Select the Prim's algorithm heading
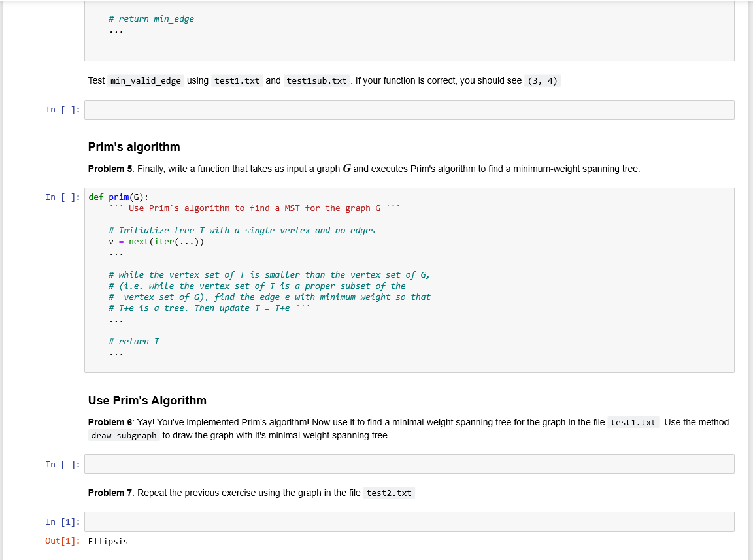Viewport: 753px width, 560px height. (x=133, y=146)
